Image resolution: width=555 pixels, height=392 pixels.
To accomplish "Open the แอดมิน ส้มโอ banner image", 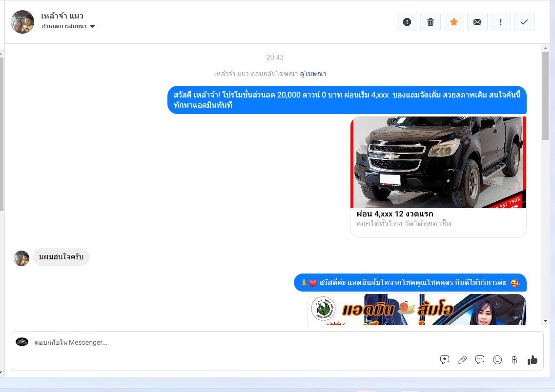I will [416, 310].
